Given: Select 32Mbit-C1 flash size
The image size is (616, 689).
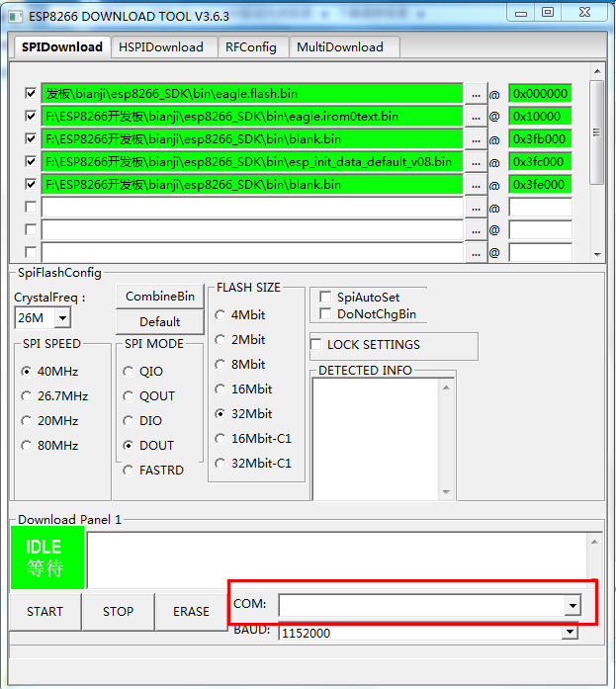Looking at the screenshot, I should [220, 464].
